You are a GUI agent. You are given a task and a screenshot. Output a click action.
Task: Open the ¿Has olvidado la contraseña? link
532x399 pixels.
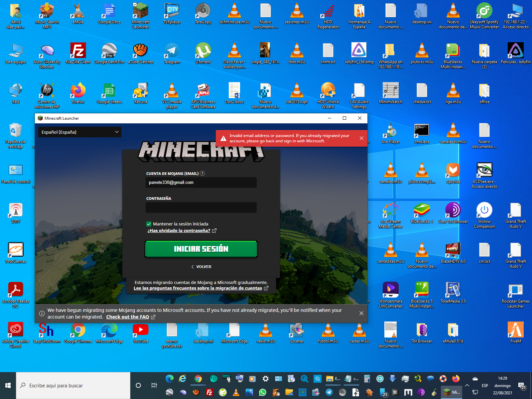(179, 231)
